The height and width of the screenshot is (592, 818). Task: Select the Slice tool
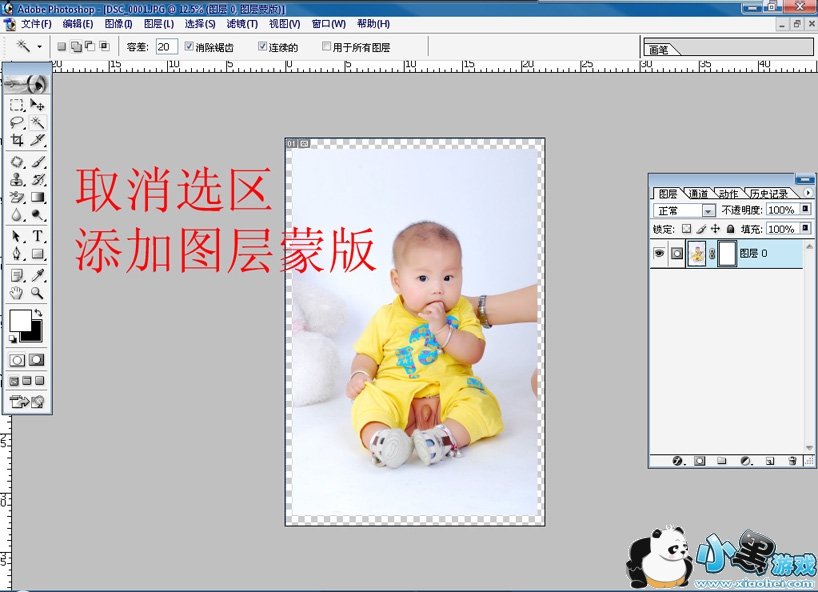click(37, 140)
